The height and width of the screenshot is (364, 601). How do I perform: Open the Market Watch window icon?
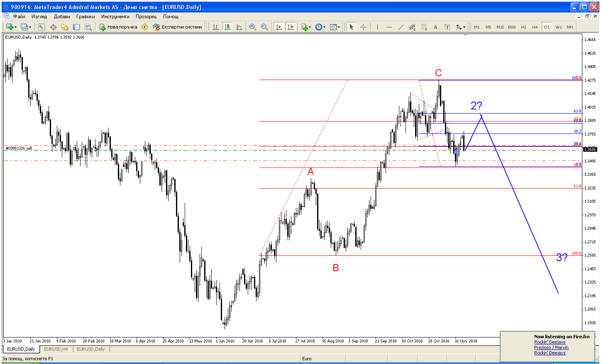(42, 27)
